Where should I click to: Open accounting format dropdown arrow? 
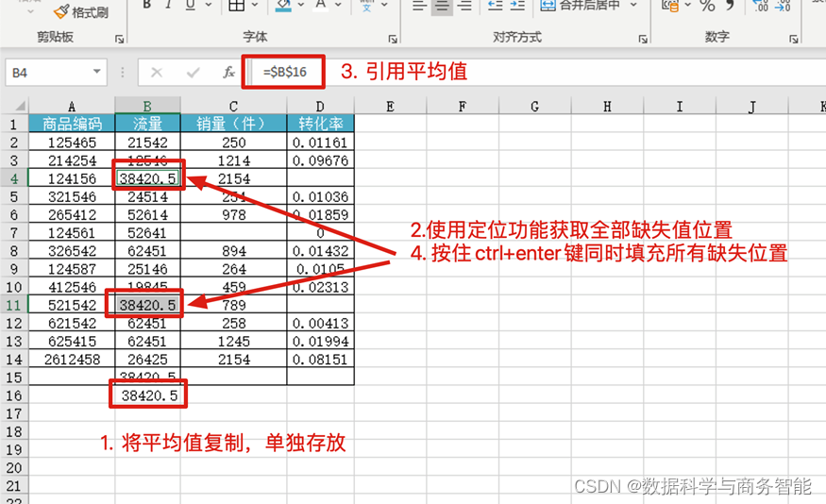(x=687, y=5)
